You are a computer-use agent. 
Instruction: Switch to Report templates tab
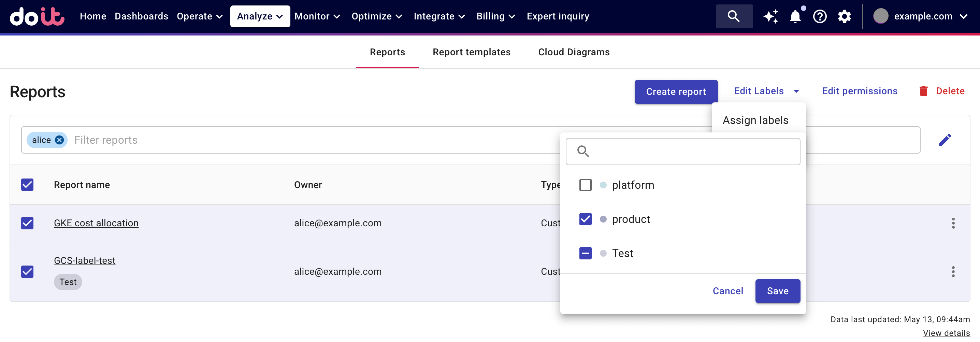pos(471,52)
